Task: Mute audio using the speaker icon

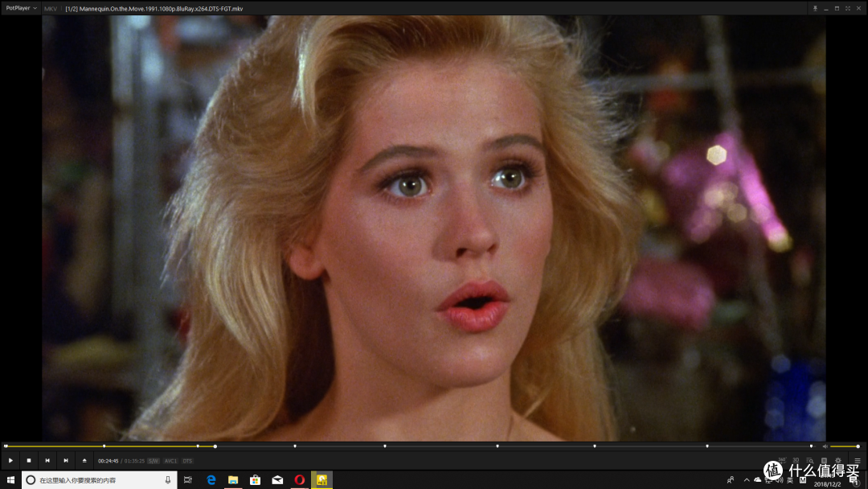Action: (825, 445)
